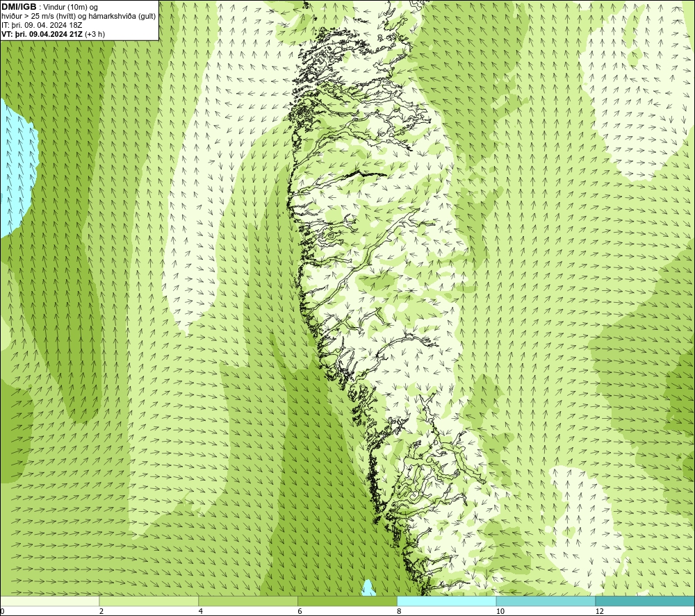Click scale label '8'
Viewport: 695px width, 616px height.
(x=400, y=611)
